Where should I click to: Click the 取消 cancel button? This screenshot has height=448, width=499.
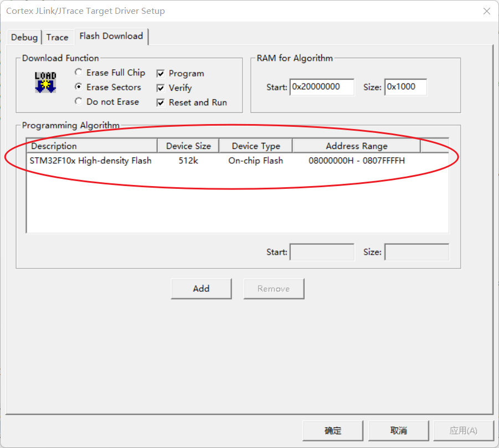[398, 430]
